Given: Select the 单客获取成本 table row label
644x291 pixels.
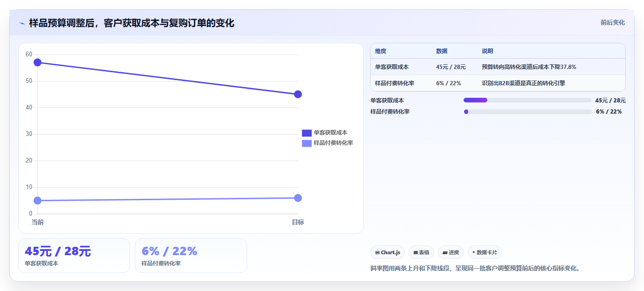Looking at the screenshot, I should 392,67.
